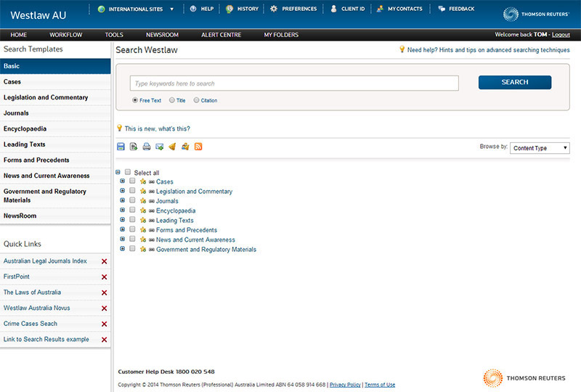Tick the Forms and Precedents checkbox
The image size is (581, 392).
point(132,229)
